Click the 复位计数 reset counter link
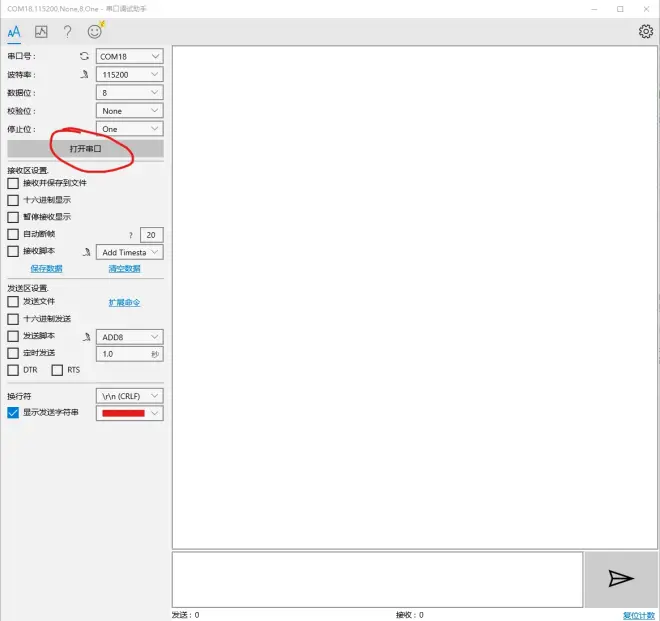Screen dimensions: 660x621 pos(639,615)
